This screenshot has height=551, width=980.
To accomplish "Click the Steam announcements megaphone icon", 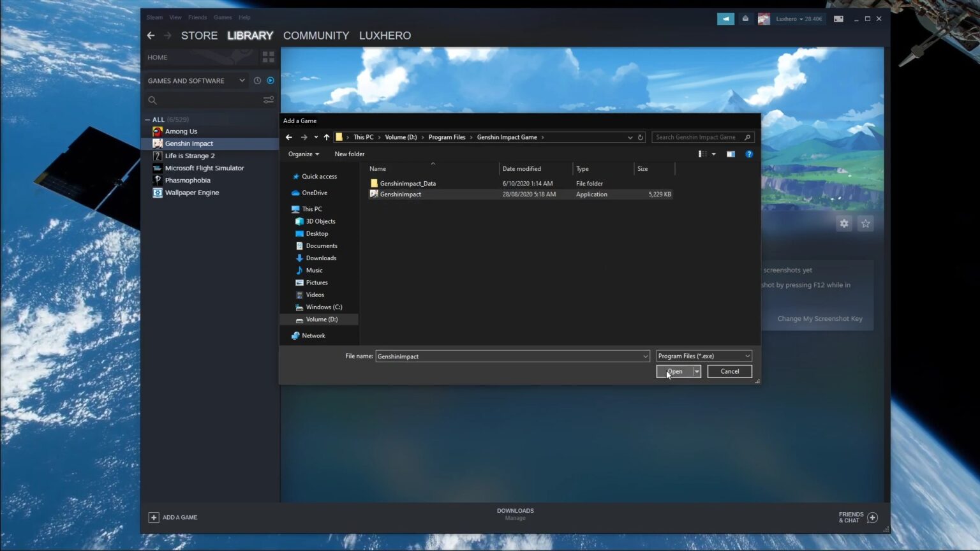I will [x=725, y=19].
